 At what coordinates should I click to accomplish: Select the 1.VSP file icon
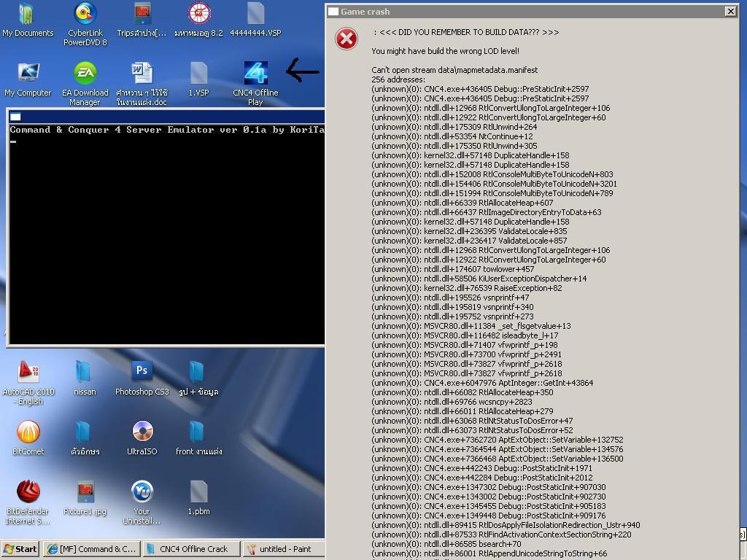[x=198, y=79]
